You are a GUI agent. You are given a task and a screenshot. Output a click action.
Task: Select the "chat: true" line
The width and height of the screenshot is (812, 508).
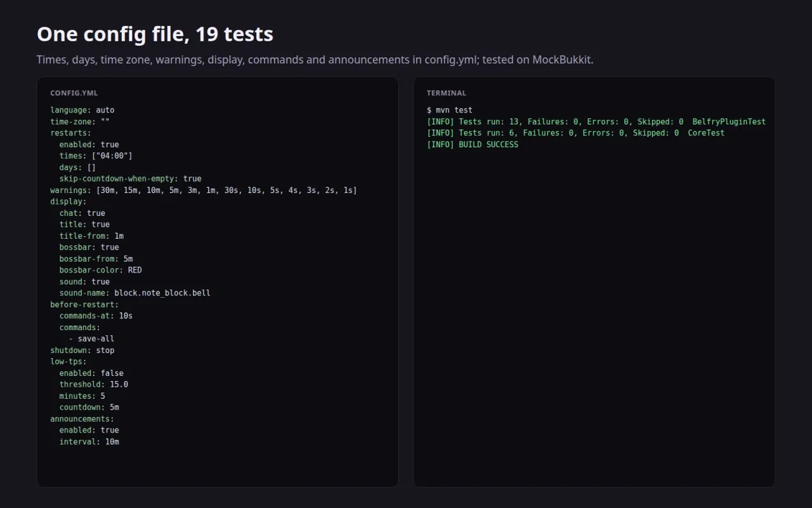tap(82, 213)
